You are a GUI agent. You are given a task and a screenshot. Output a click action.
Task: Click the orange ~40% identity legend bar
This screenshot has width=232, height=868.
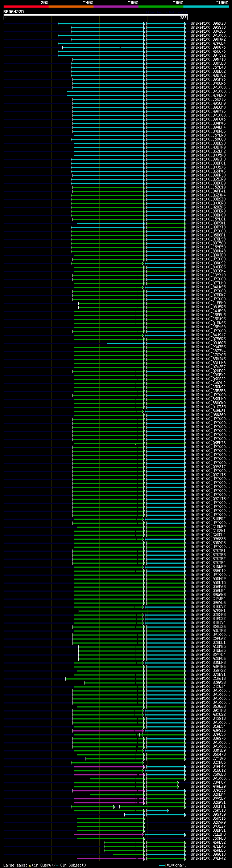tap(71, 7)
